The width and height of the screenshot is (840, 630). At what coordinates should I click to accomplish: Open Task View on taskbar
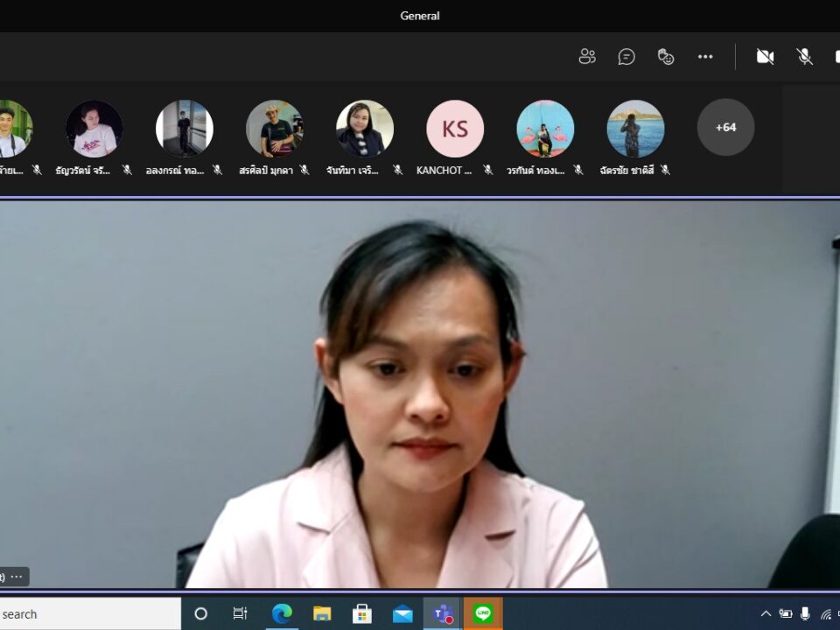pyautogui.click(x=241, y=614)
